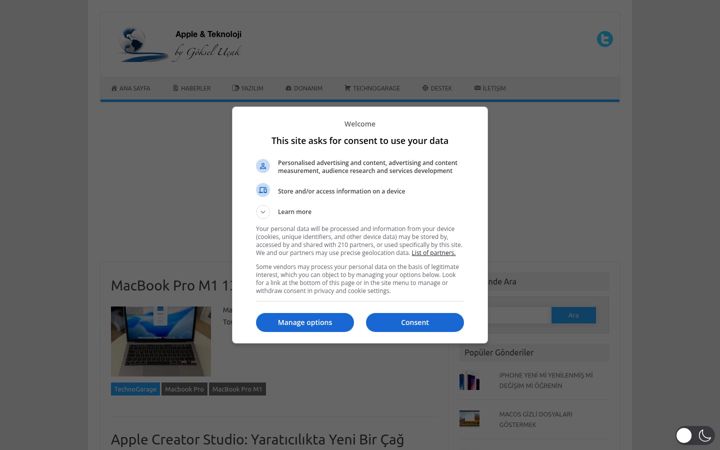Click the Popüler Gönderiler heading
The height and width of the screenshot is (450, 720).
499,353
